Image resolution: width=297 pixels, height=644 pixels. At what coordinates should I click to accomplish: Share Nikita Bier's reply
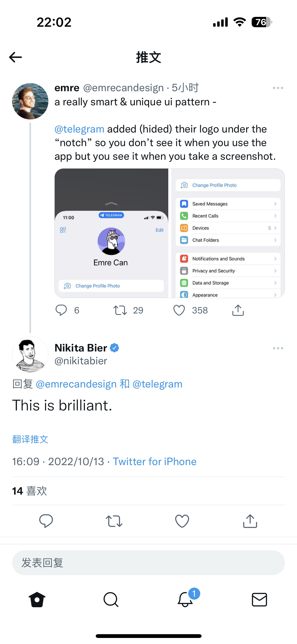(x=250, y=521)
